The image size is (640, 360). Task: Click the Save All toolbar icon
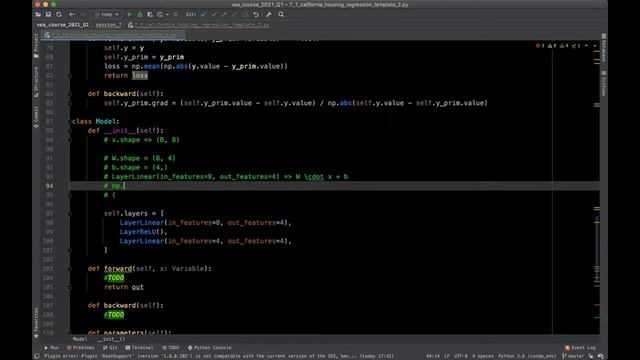(48, 14)
